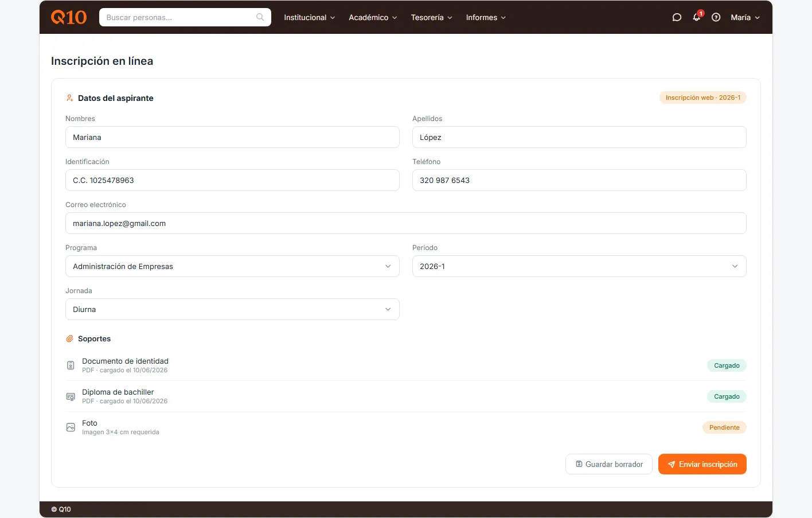Screen dimensions: 812x518
Task: Open the Institucional menu
Action: (x=310, y=17)
